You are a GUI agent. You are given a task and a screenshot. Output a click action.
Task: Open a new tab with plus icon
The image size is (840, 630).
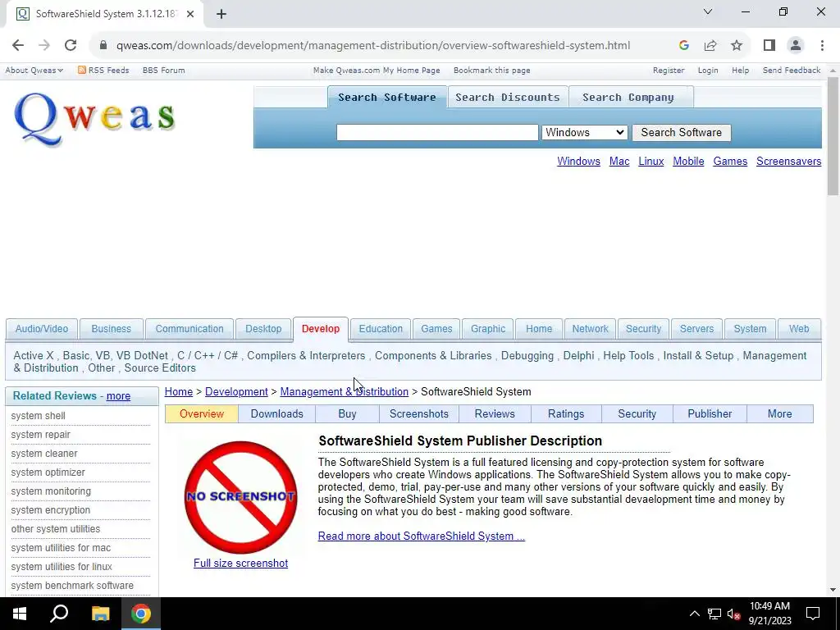pyautogui.click(x=221, y=15)
